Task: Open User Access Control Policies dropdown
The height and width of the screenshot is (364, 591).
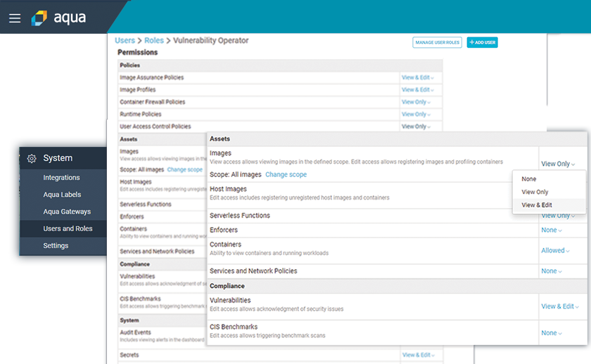Action: [416, 126]
